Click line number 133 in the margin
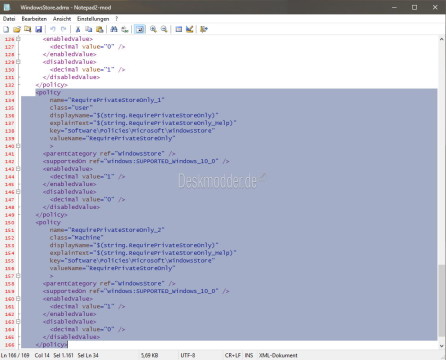This screenshot has width=446, height=360. click(x=10, y=93)
